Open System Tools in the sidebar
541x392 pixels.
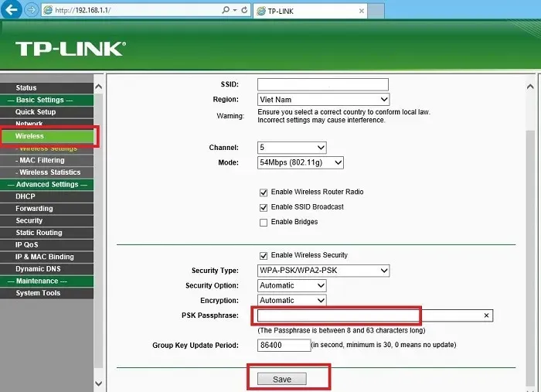point(46,293)
